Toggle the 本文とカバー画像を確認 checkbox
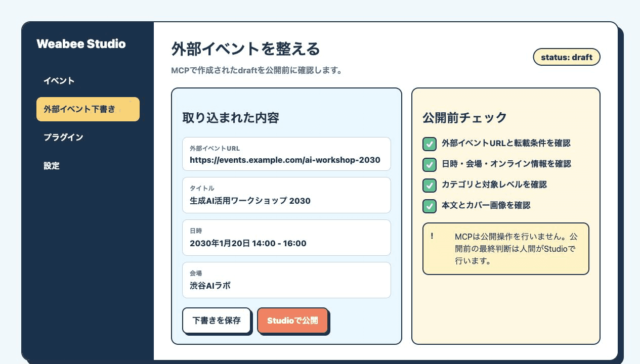Screen dimensions: 640x364 (430, 206)
